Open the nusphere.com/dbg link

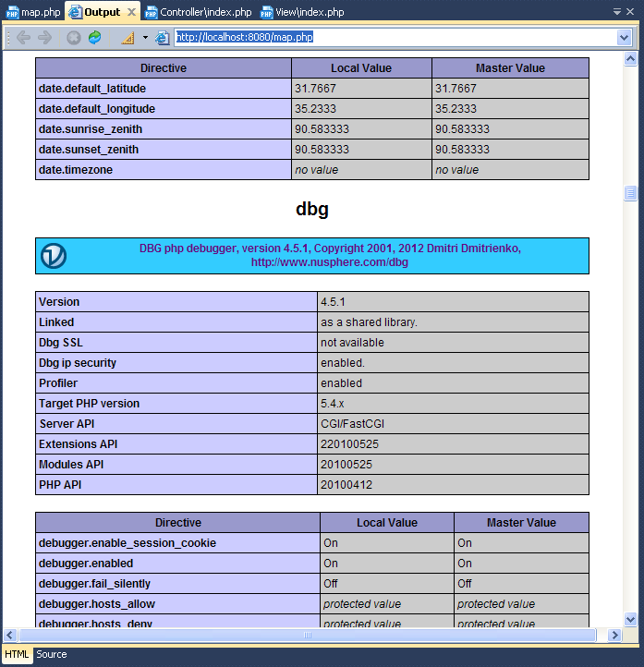[x=330, y=262]
